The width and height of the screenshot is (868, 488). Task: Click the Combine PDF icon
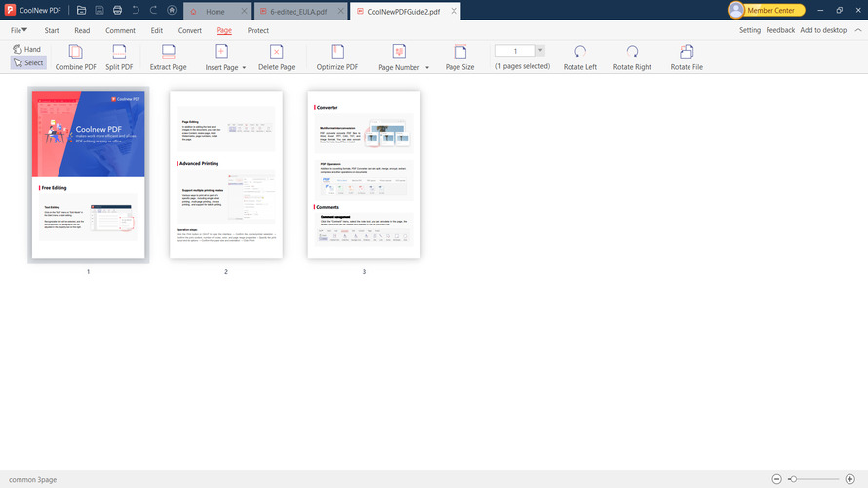tap(75, 51)
